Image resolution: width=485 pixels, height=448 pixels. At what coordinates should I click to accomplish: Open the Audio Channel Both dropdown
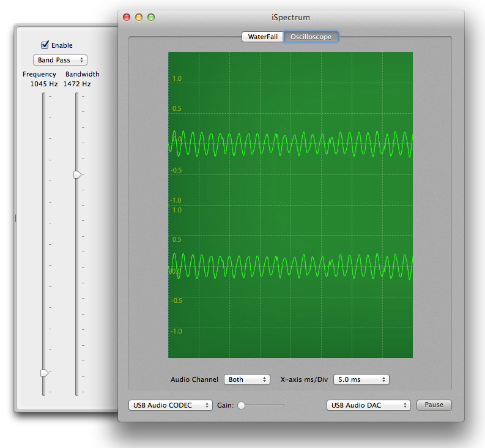247,379
